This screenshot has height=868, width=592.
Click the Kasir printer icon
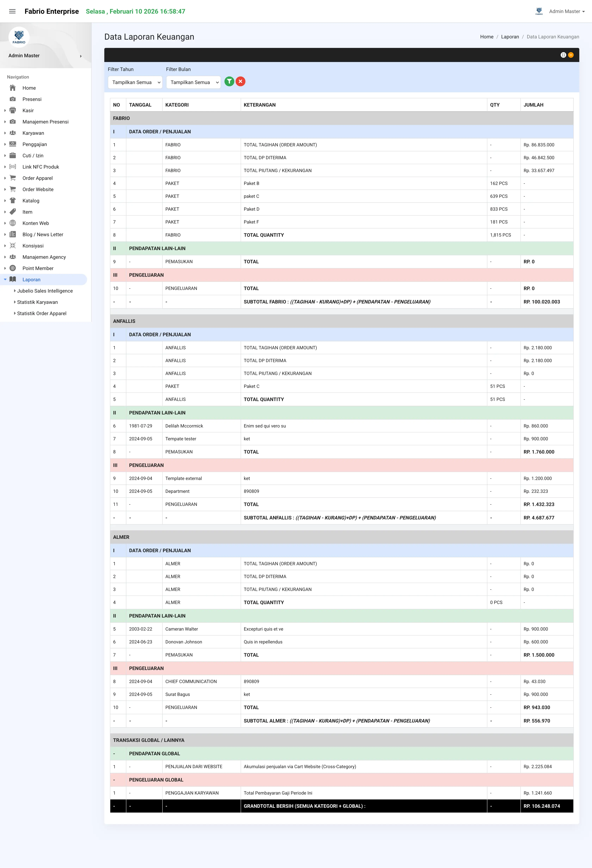pyautogui.click(x=13, y=110)
